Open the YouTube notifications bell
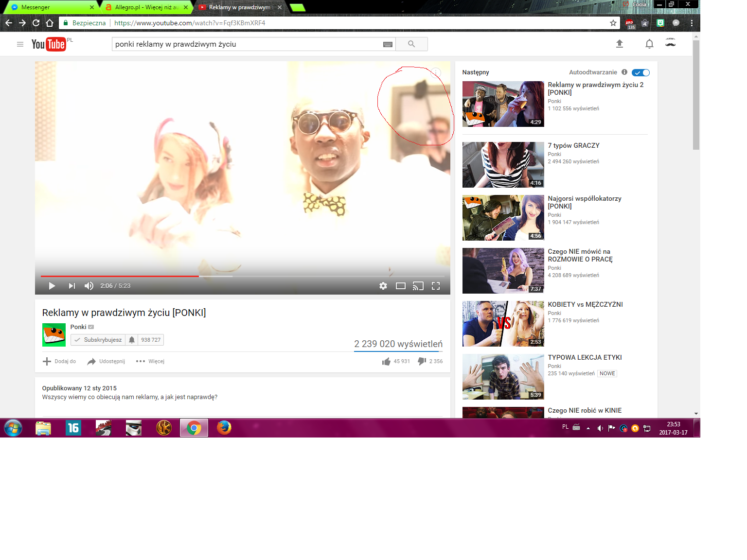 click(649, 44)
